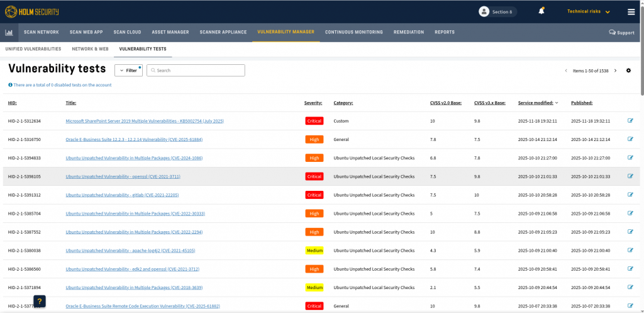Open Scan Network menu
This screenshot has width=644, height=313.
click(42, 32)
